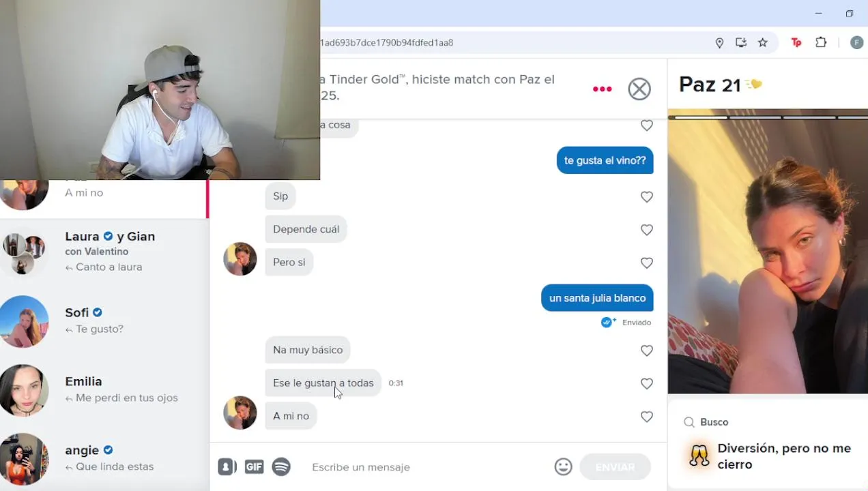Image resolution: width=868 pixels, height=491 pixels.
Task: Click the location pin icon in address bar
Action: [719, 42]
